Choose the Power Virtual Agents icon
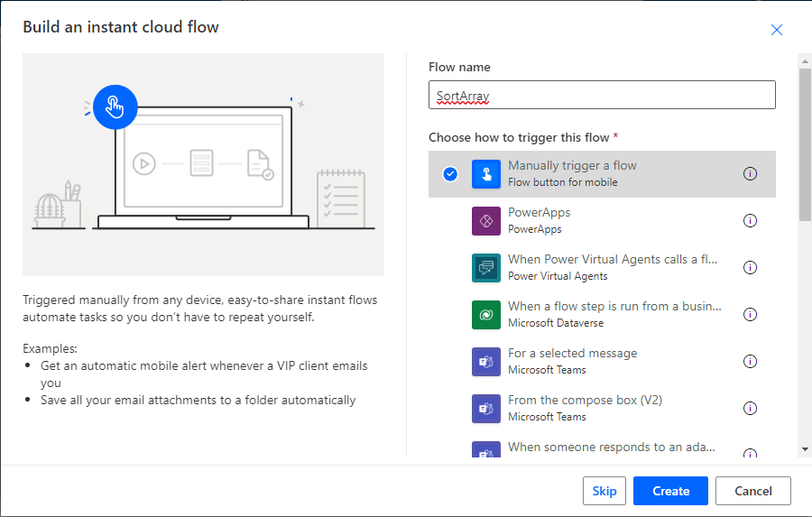 pos(485,268)
